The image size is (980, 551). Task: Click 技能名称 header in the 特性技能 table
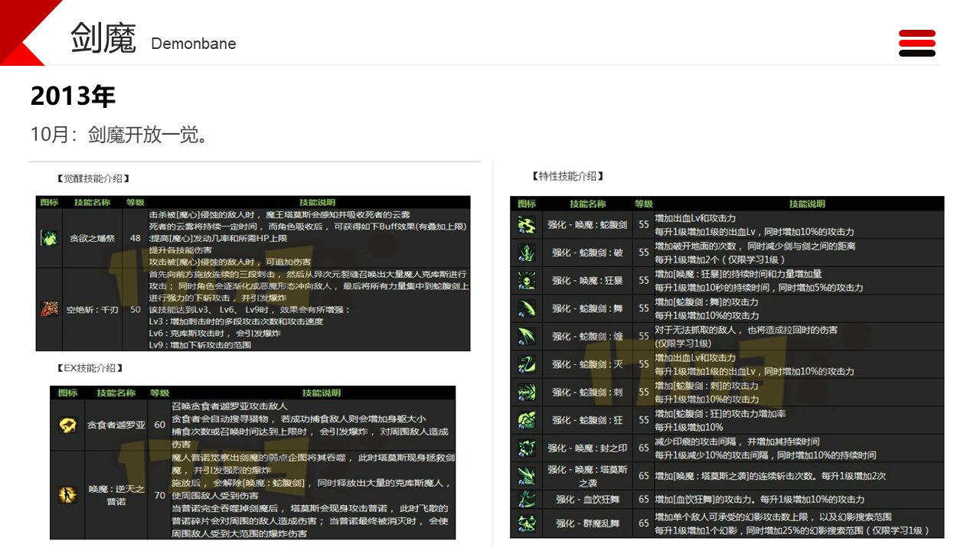tap(587, 204)
